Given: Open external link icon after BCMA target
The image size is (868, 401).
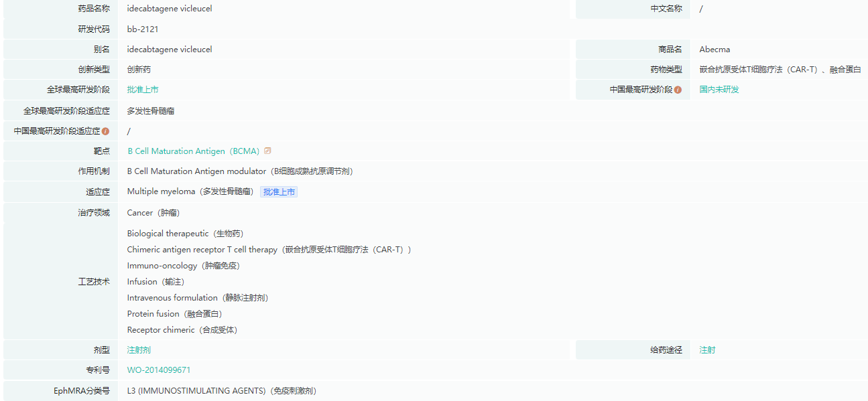Looking at the screenshot, I should click(267, 151).
